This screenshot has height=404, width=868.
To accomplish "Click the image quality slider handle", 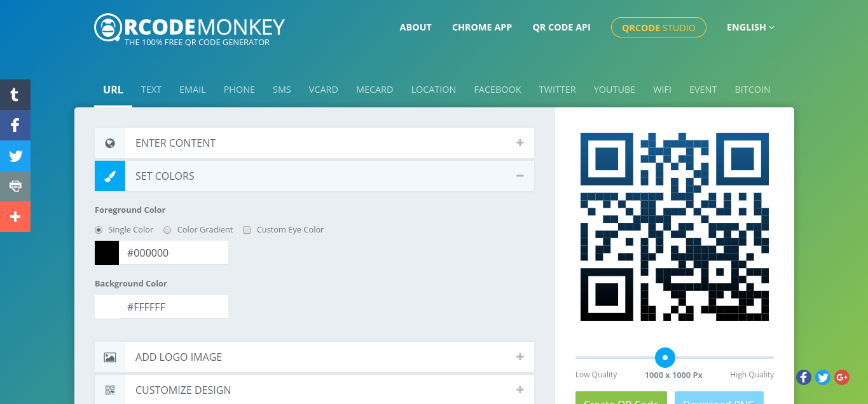I will pos(665,358).
